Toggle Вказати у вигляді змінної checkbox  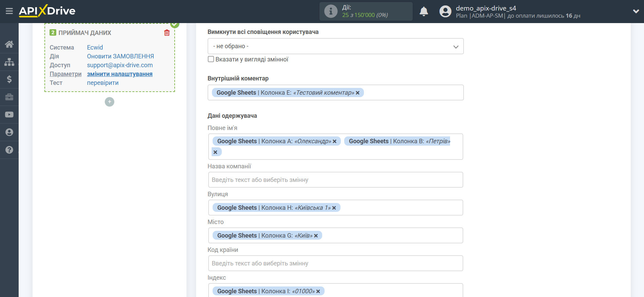[211, 59]
